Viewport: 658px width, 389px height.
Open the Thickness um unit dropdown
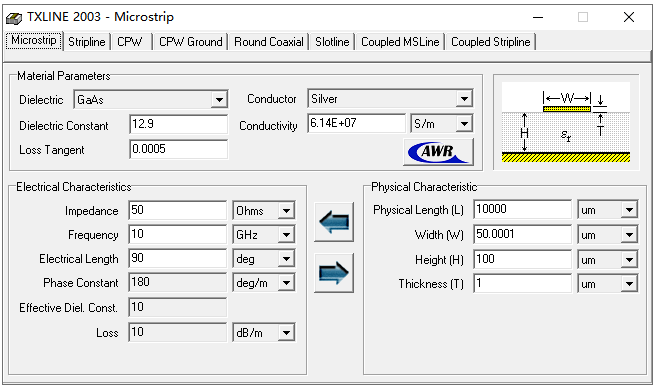[629, 284]
